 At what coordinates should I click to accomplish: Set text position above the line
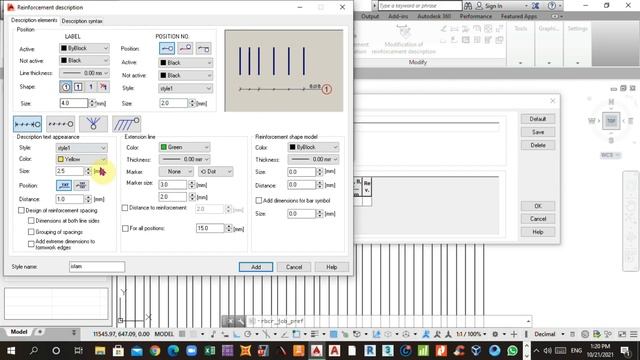(x=64, y=185)
